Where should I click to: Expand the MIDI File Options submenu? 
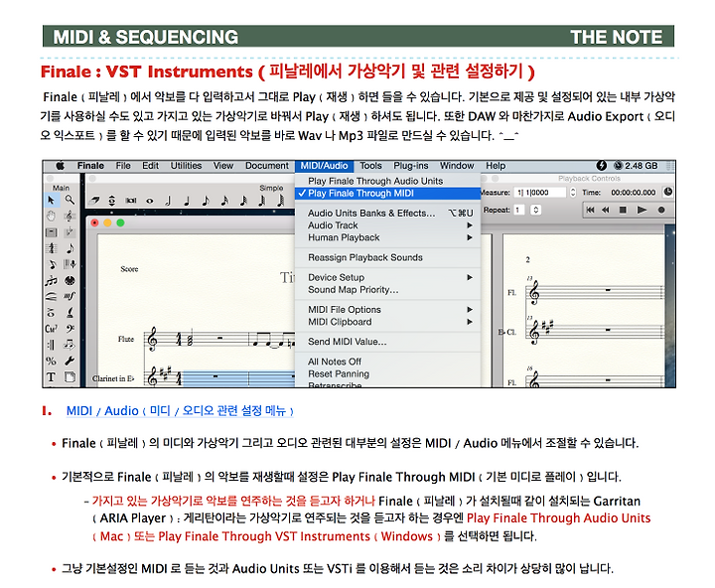click(x=388, y=310)
